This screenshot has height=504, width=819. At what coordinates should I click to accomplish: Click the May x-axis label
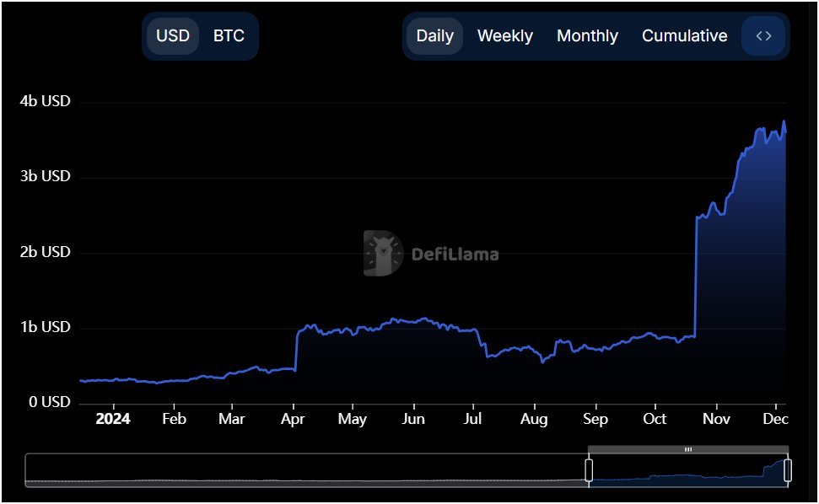[x=352, y=419]
